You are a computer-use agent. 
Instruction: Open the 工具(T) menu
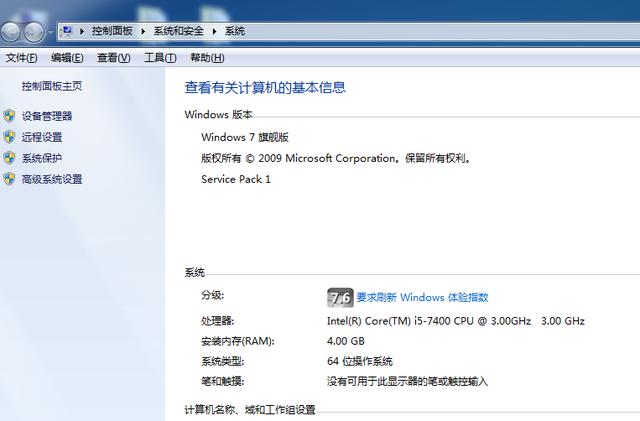(x=160, y=58)
